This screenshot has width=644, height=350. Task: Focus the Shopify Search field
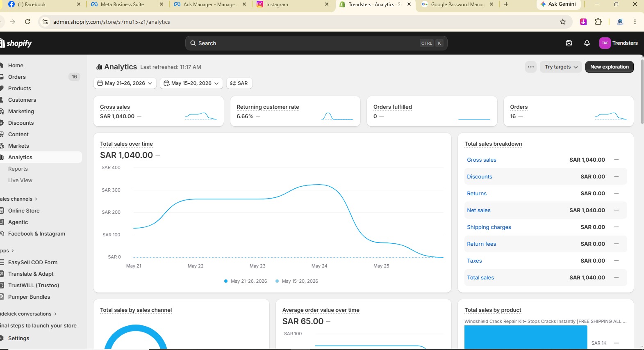(316, 43)
